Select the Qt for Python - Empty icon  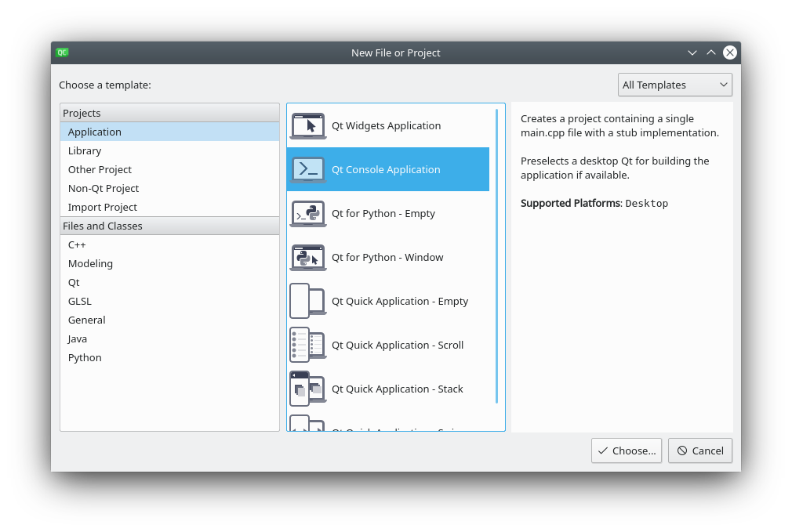coord(308,213)
